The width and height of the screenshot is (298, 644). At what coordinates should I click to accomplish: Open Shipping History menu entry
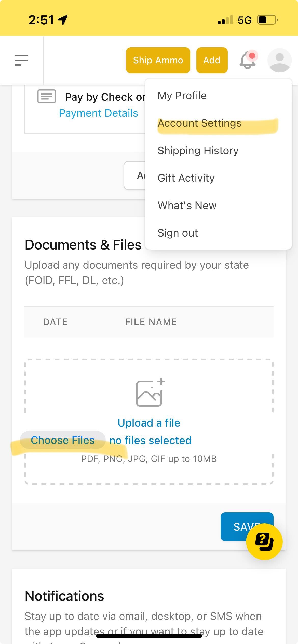(198, 151)
